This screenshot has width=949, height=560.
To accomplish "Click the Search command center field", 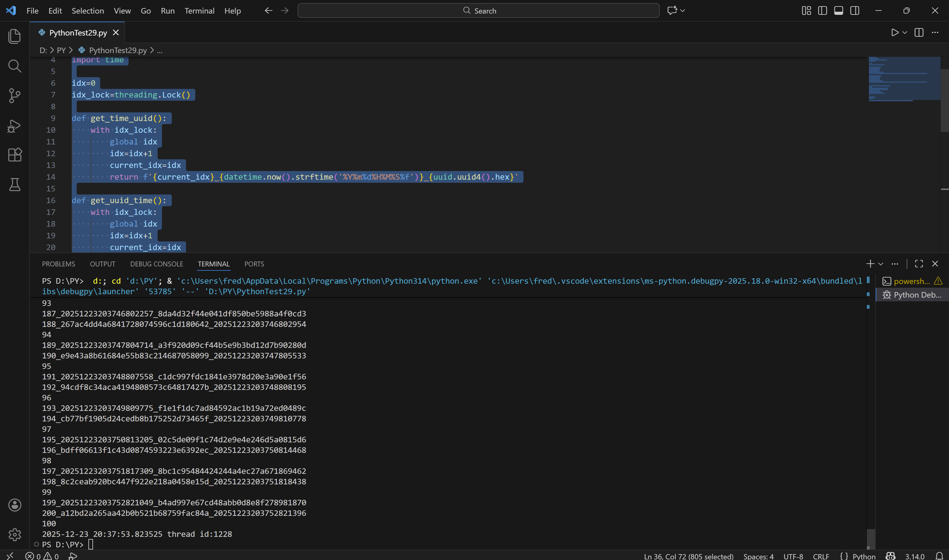I will click(x=478, y=10).
